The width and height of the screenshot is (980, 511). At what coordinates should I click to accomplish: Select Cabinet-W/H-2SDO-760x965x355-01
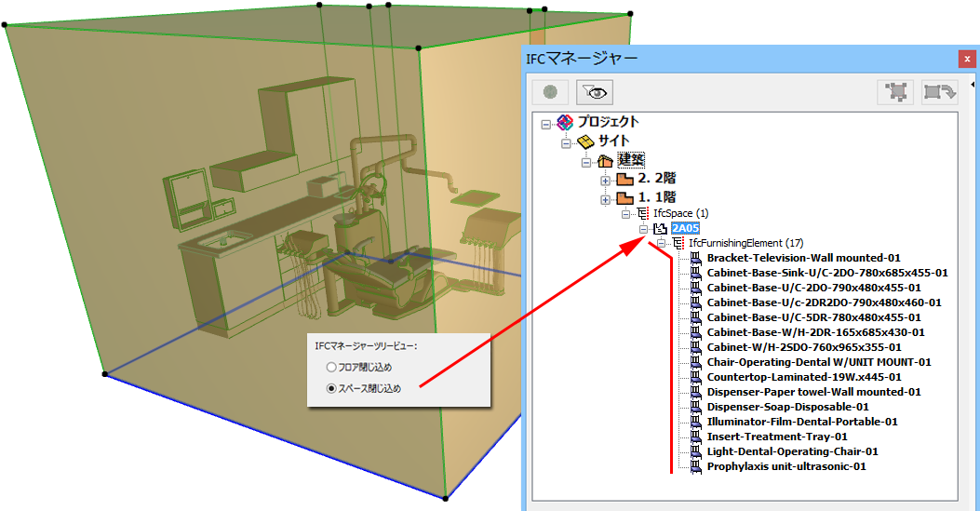point(804,347)
